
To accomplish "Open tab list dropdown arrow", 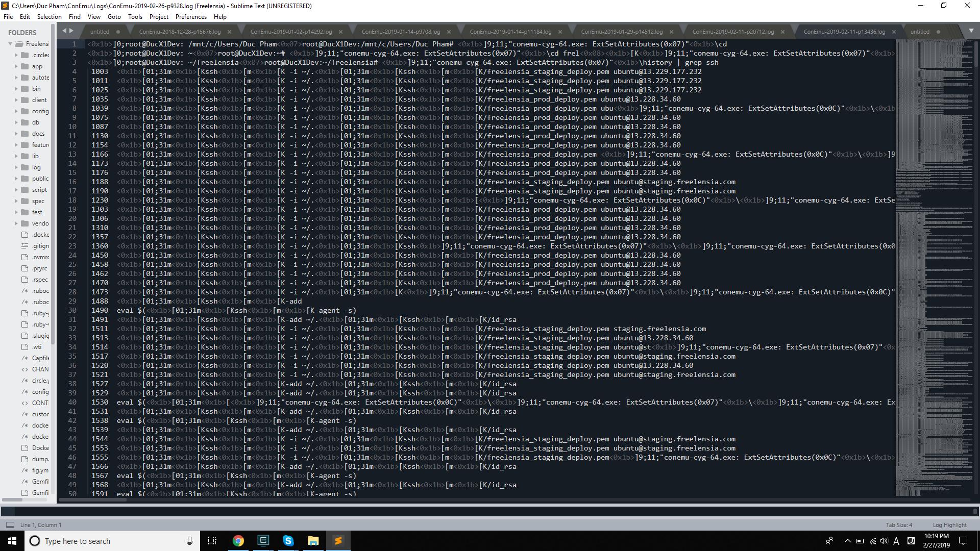I will coord(971,31).
